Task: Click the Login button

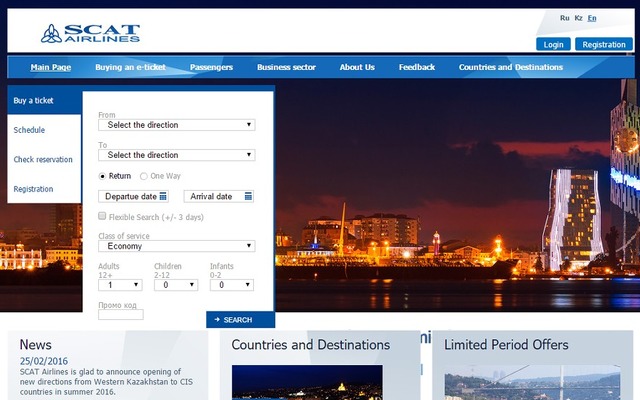Action: pyautogui.click(x=553, y=44)
